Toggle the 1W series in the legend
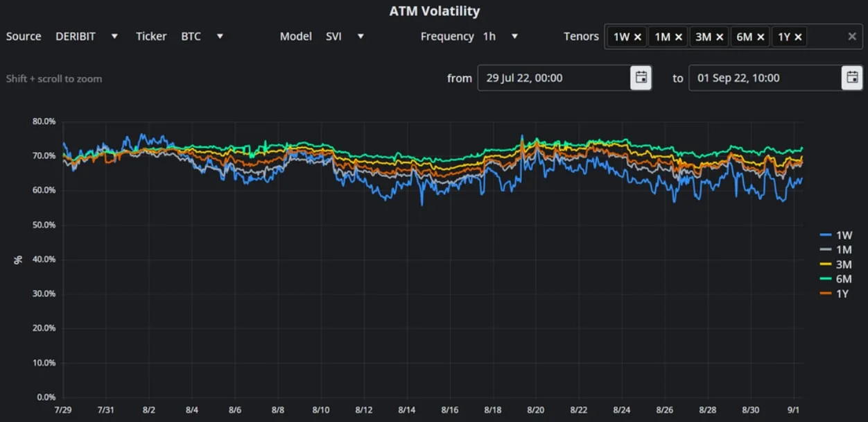This screenshot has height=422, width=868. 835,235
